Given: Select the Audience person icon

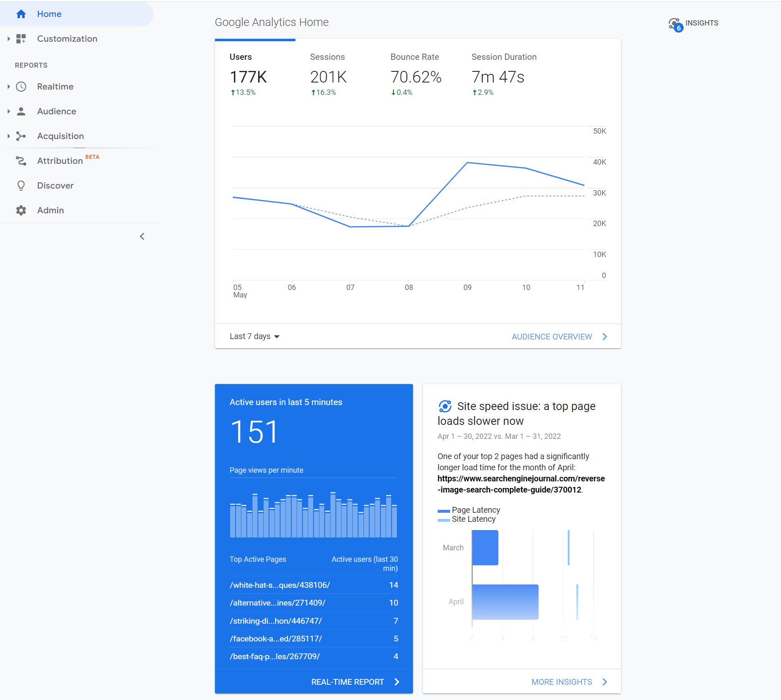Looking at the screenshot, I should tap(21, 111).
